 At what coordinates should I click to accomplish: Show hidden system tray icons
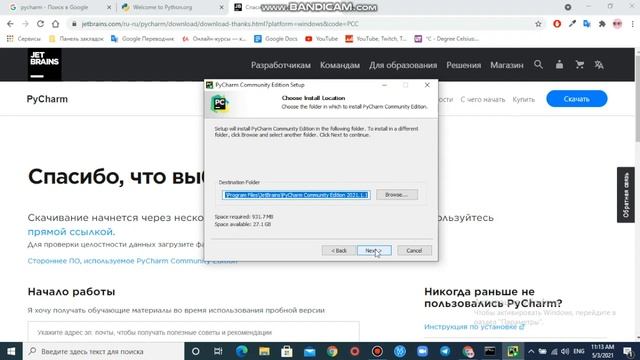[x=531, y=351]
